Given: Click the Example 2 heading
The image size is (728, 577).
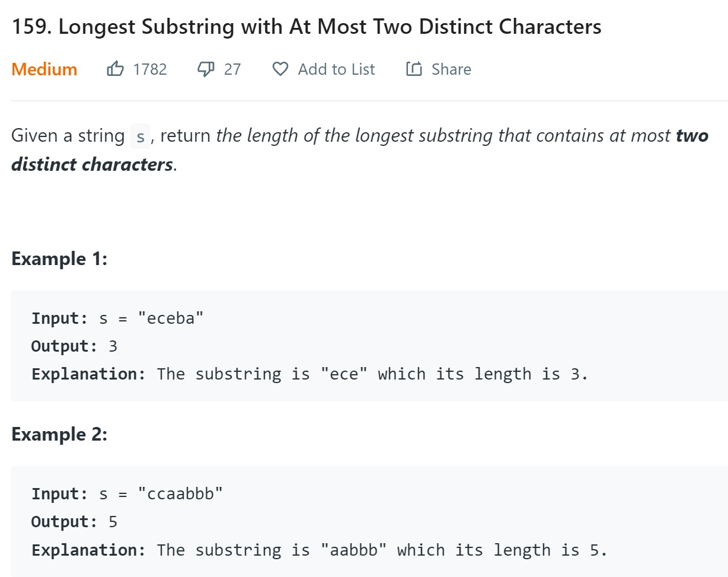Looking at the screenshot, I should 59,435.
